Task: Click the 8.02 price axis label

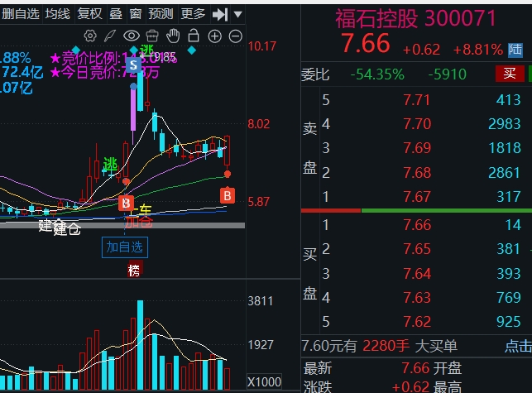Action: pyautogui.click(x=258, y=124)
